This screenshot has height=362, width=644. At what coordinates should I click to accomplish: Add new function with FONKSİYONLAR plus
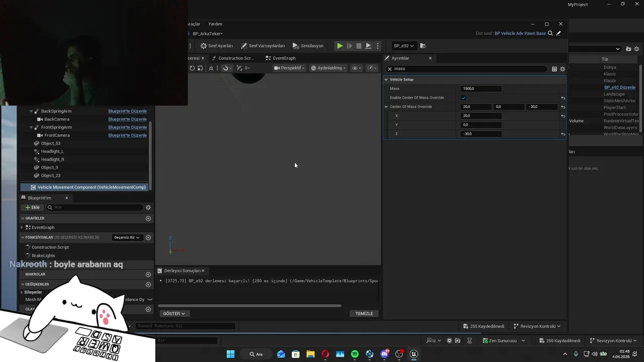coord(148,237)
